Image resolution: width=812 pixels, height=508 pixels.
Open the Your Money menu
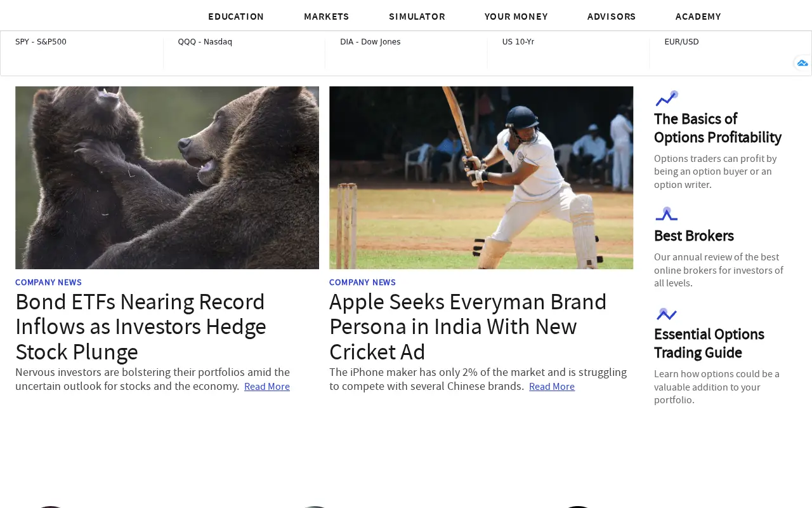516,17
